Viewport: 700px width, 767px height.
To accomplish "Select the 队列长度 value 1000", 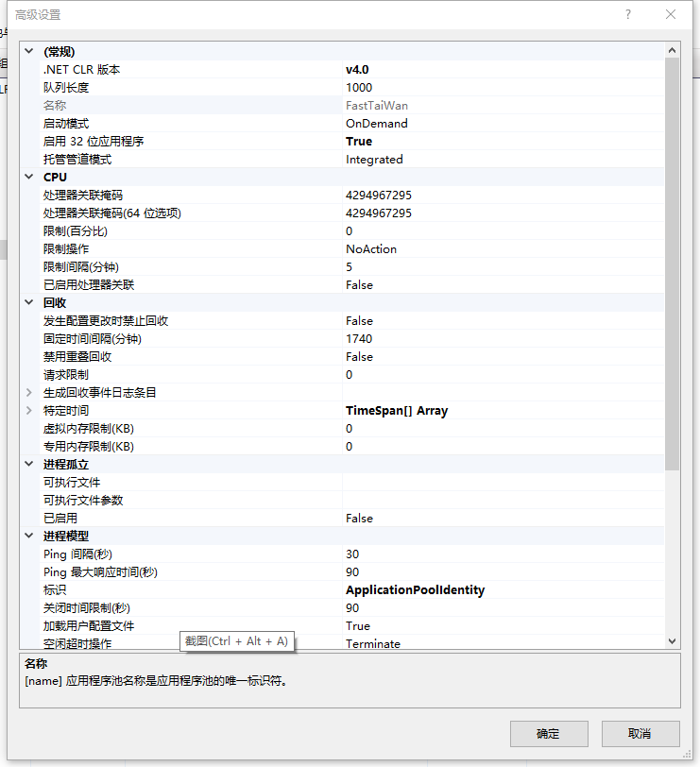I will (x=359, y=88).
